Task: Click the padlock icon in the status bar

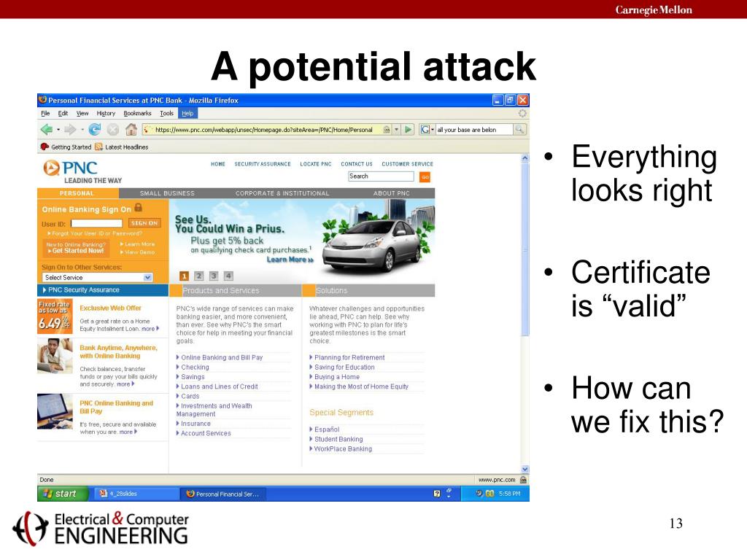Action: 523,480
